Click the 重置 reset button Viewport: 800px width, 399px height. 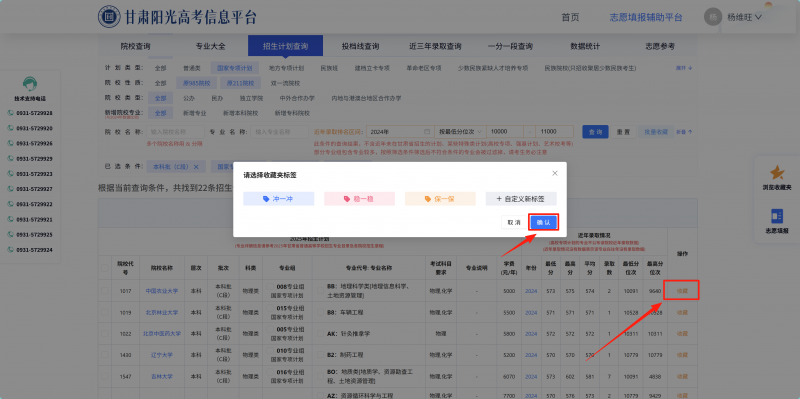pos(623,132)
